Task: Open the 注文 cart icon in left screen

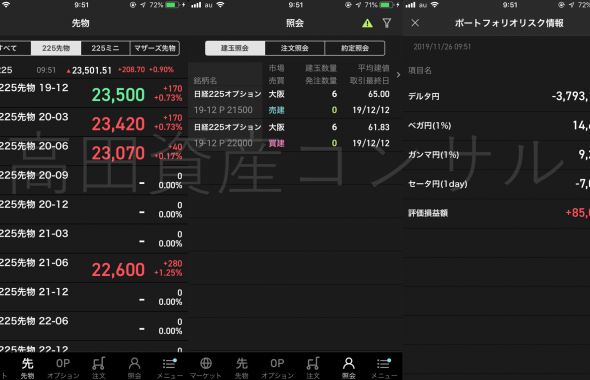Action: [99, 367]
